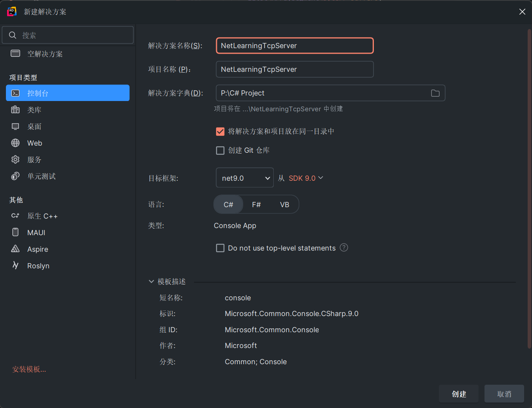Open help for top-level statements option
Screen dimensions: 532x408
point(344,247)
